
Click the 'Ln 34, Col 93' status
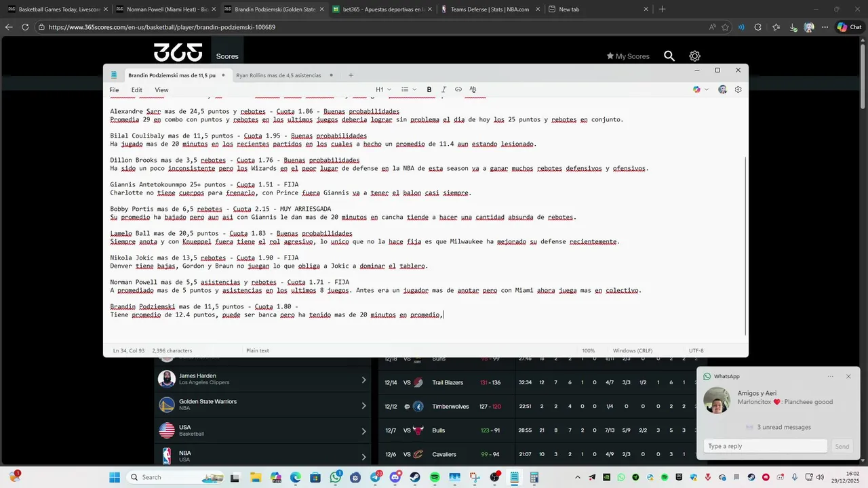coord(129,350)
